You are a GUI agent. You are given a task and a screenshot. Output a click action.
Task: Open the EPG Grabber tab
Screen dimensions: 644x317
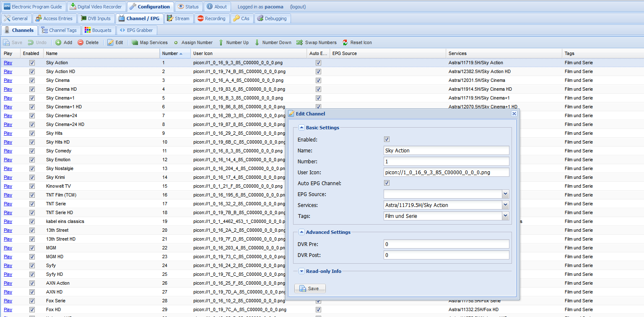[x=136, y=30]
